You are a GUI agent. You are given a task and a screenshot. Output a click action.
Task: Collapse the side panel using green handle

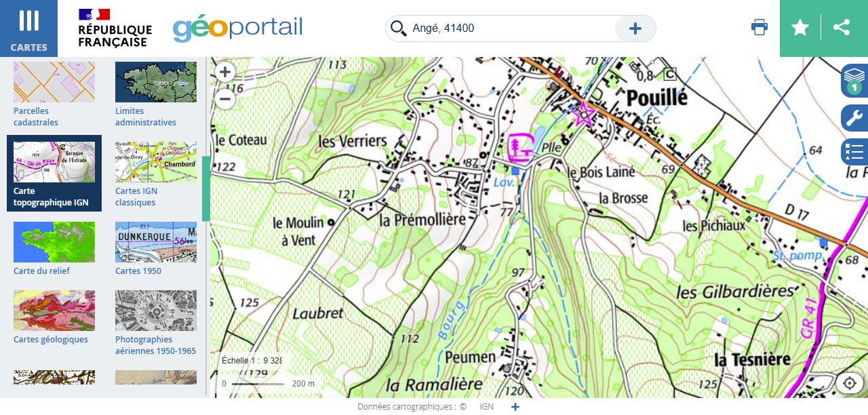pyautogui.click(x=206, y=189)
